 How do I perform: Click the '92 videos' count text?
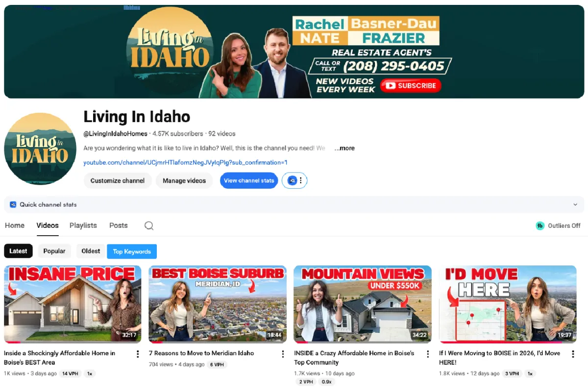222,133
